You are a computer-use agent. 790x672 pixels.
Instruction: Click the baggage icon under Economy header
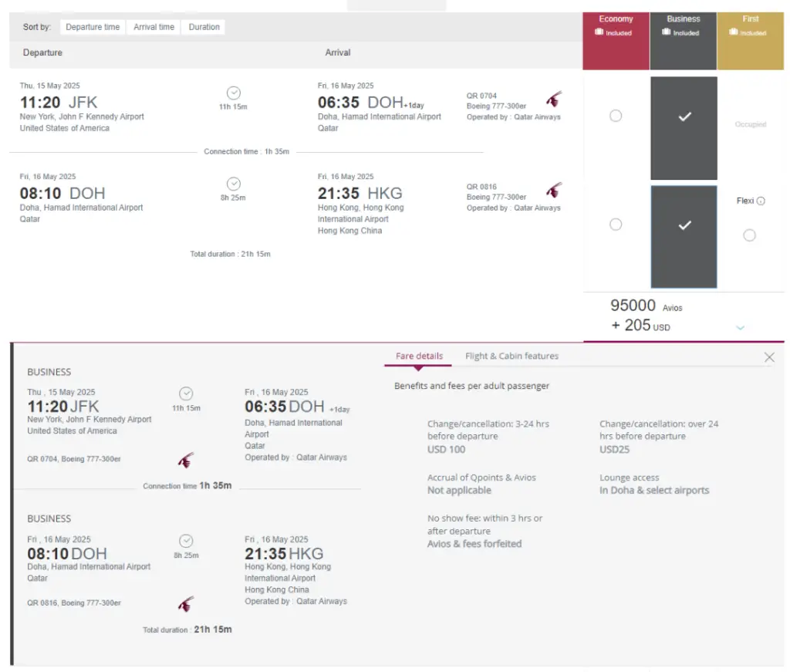(x=599, y=32)
